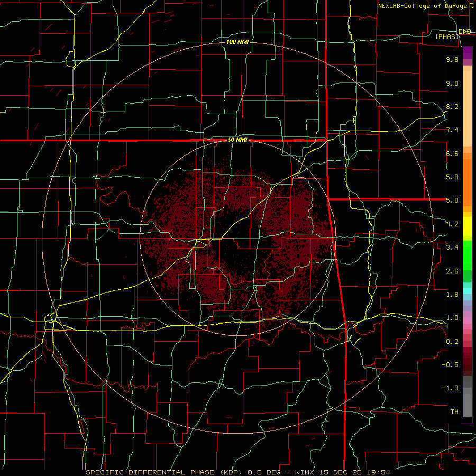Click the 4.2 value on the color scale

point(452,224)
